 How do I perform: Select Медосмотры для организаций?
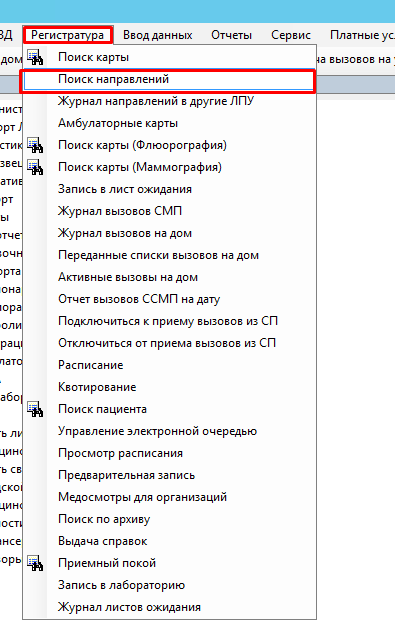click(x=169, y=497)
